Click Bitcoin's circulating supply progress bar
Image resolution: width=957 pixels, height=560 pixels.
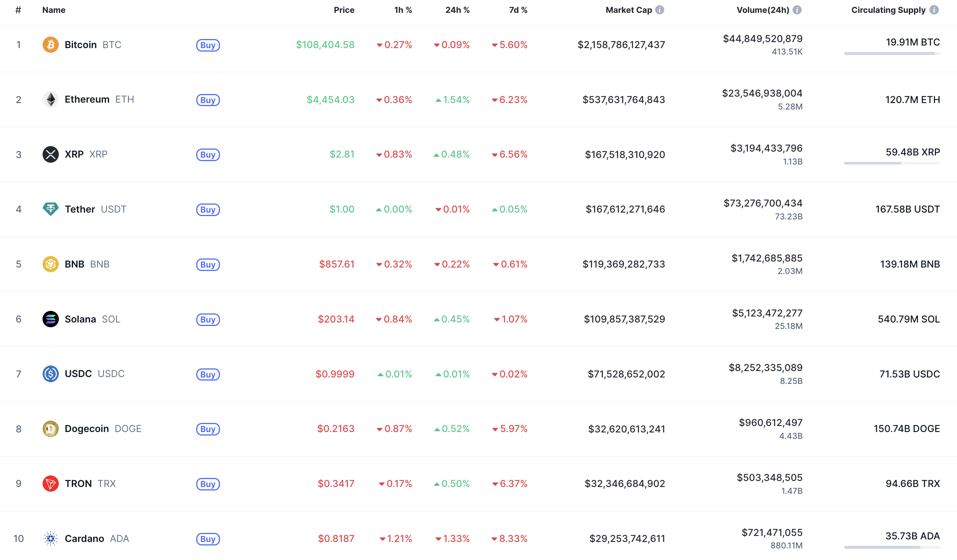pos(892,54)
